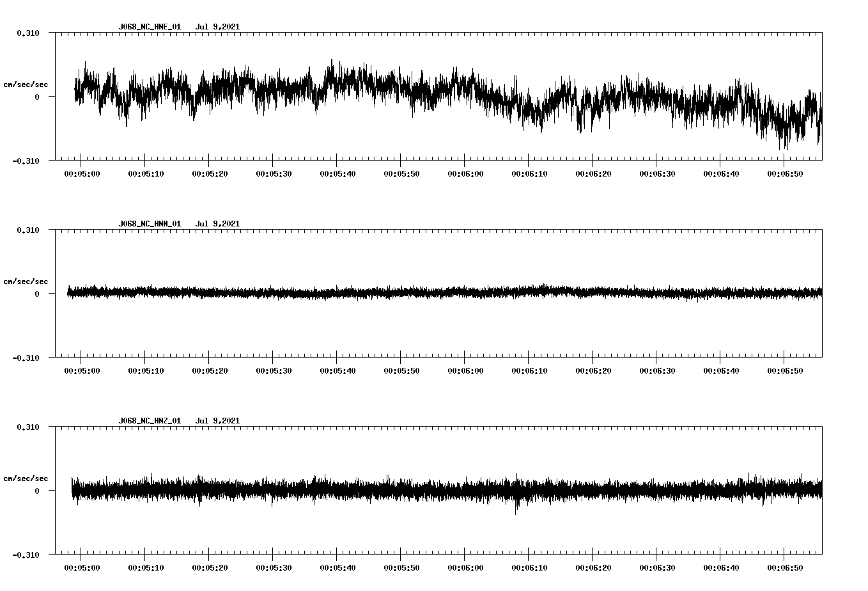868x591 pixels.
Task: Click 00:05:10 time label under HNE plot
Action: pyautogui.click(x=146, y=174)
